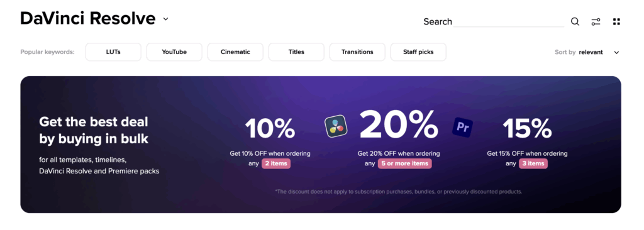644x230 pixels.
Task: Click the Sort by arrow chevron
Action: pos(616,53)
